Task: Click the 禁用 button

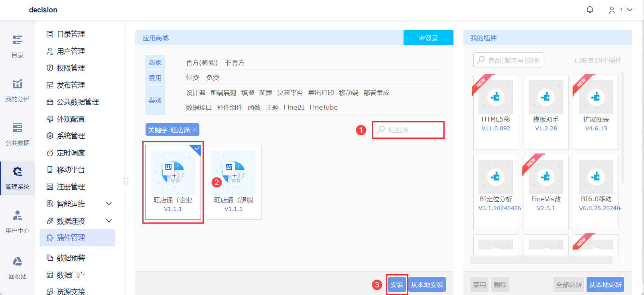Action: 479,285
